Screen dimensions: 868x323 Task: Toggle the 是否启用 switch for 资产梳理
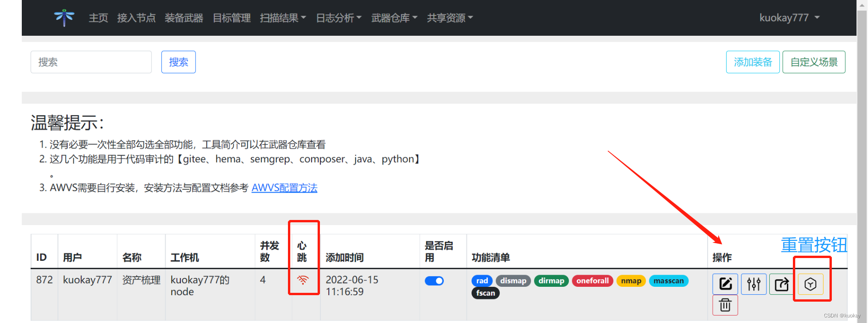click(434, 281)
